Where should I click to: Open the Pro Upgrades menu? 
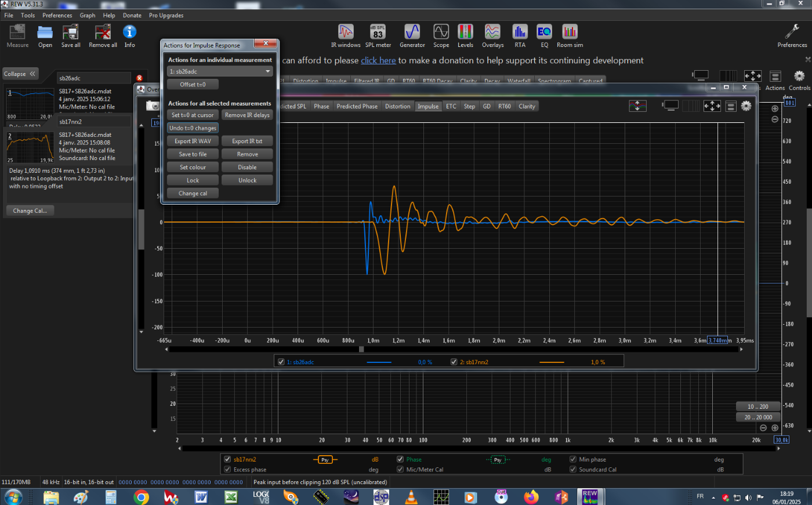click(166, 15)
